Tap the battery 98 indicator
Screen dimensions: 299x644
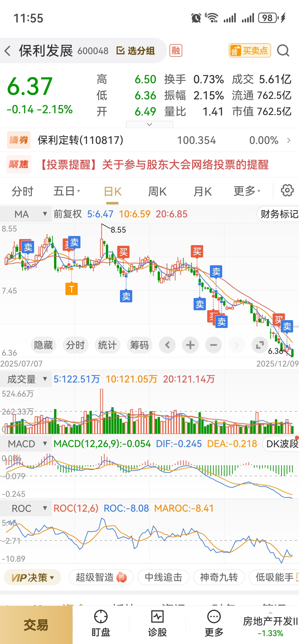pyautogui.click(x=268, y=18)
